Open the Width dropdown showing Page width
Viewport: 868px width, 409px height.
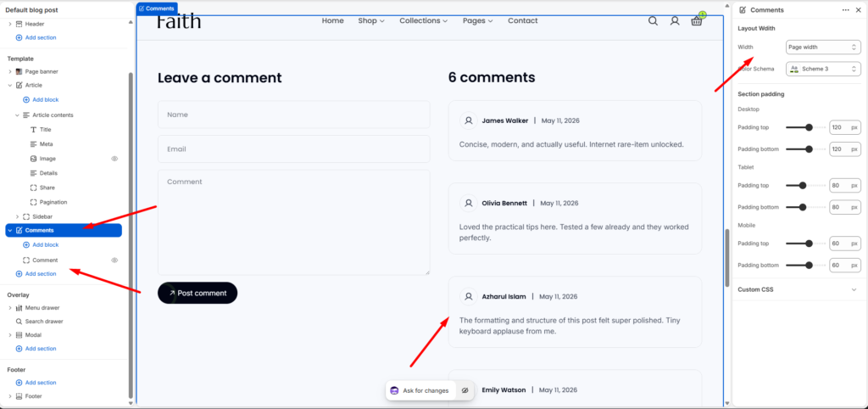pos(823,48)
